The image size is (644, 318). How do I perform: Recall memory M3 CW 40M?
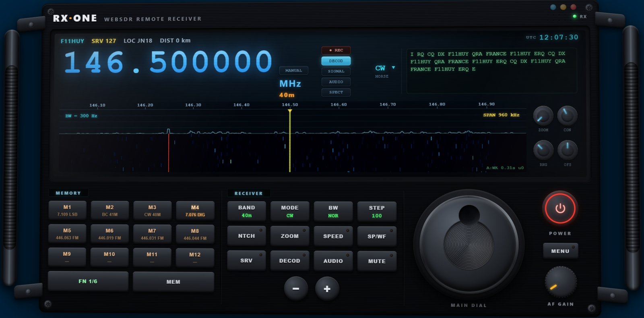coord(153,210)
